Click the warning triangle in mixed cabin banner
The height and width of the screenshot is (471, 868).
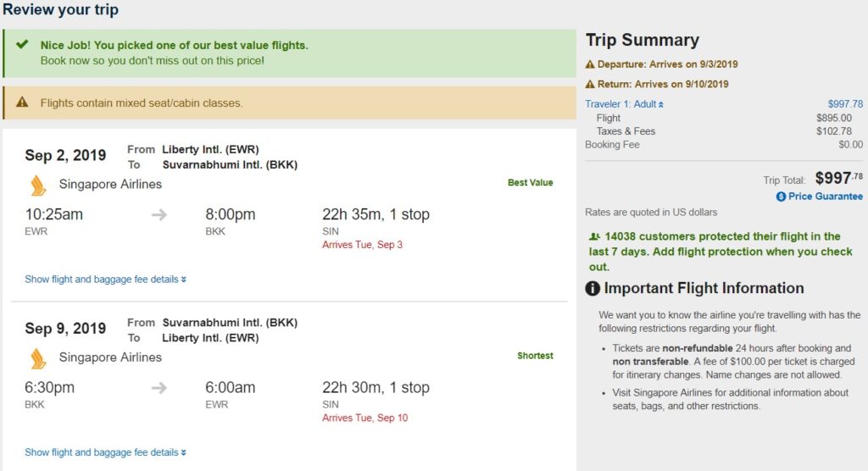[22, 103]
